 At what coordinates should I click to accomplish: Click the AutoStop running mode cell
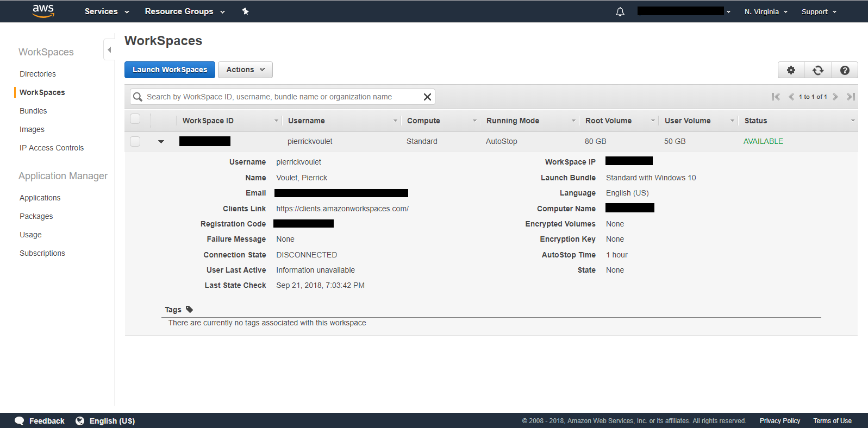pyautogui.click(x=501, y=141)
